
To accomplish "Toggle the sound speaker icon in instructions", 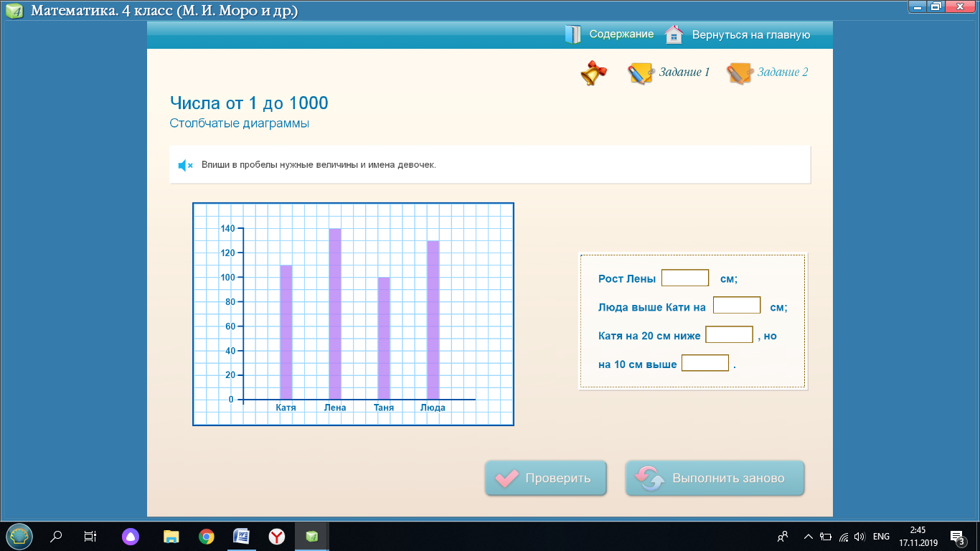I will (185, 166).
